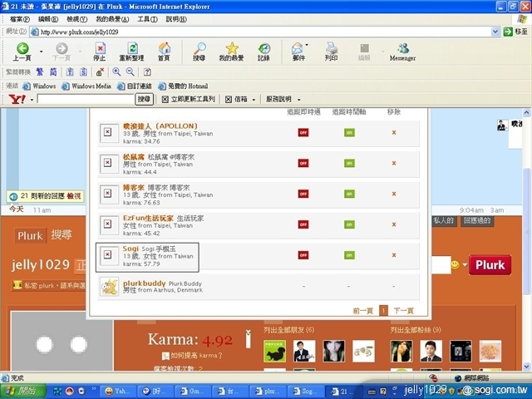Screen dimensions: 532x399
Task: Open the 檢視(V) menu
Action: click(x=77, y=19)
